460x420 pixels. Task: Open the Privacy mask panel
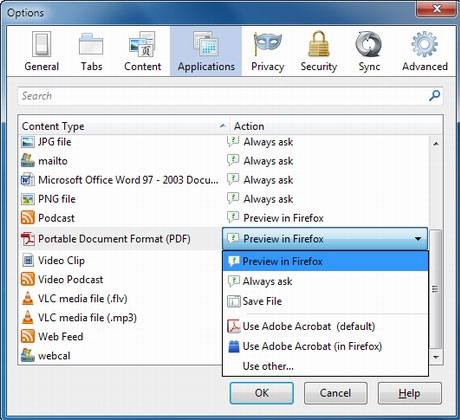(267, 52)
